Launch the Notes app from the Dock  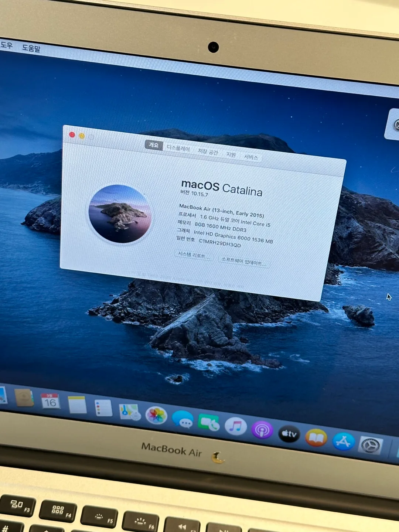click(x=77, y=405)
